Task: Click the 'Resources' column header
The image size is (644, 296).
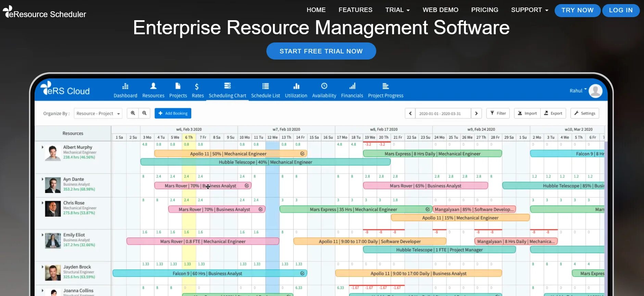Action: pos(73,133)
